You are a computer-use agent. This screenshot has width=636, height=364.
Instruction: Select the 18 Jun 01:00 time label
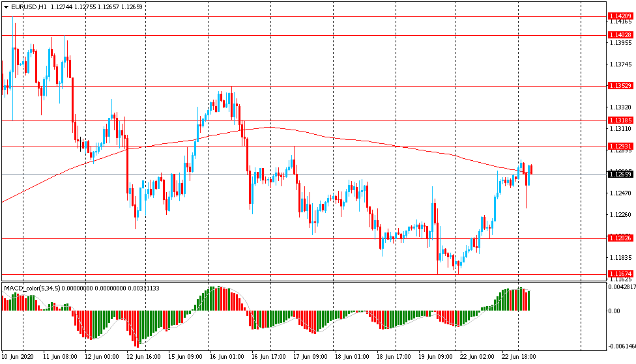[x=352, y=357]
